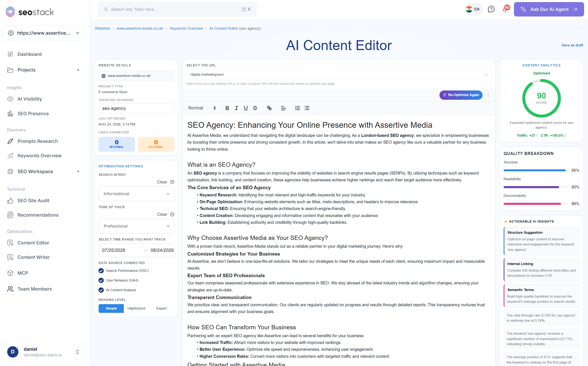Open Content Writer in the sidebar
This screenshot has height=366, width=588.
click(34, 257)
